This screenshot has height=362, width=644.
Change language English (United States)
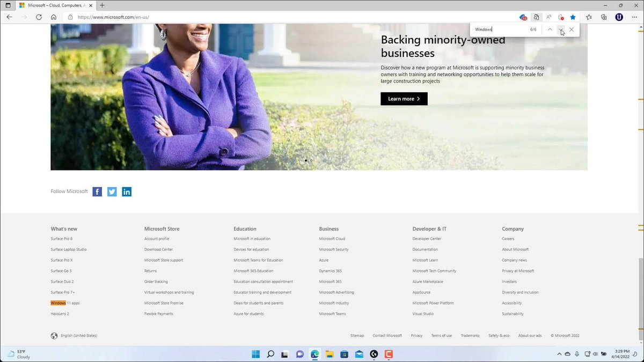[x=74, y=336]
